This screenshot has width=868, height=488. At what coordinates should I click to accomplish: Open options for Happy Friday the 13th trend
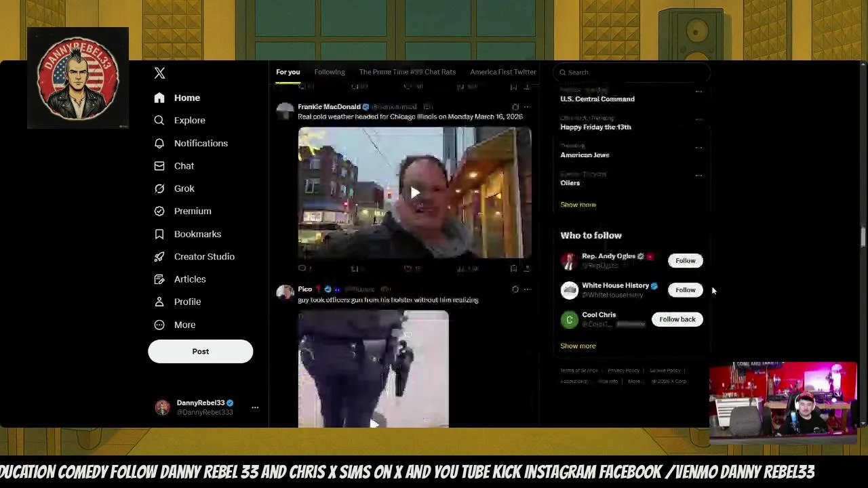point(698,119)
